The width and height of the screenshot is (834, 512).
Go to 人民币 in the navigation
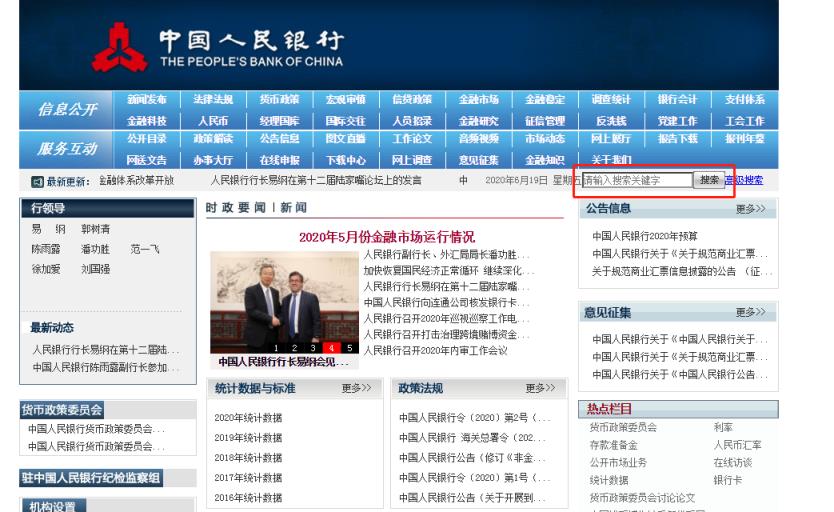(x=213, y=121)
